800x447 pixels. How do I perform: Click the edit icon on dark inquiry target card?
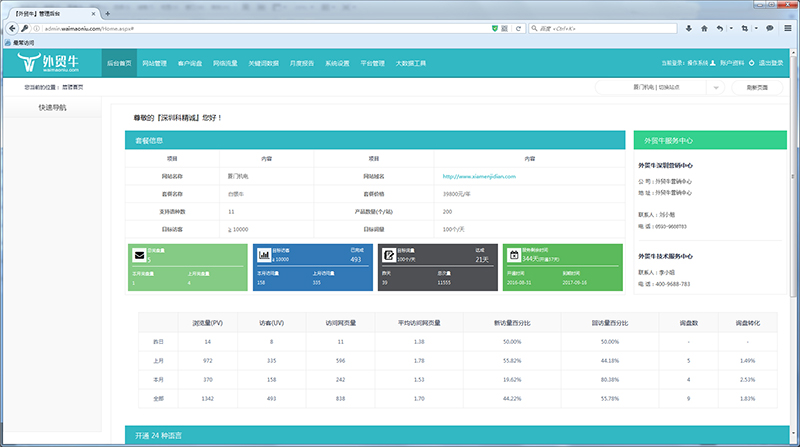(387, 256)
